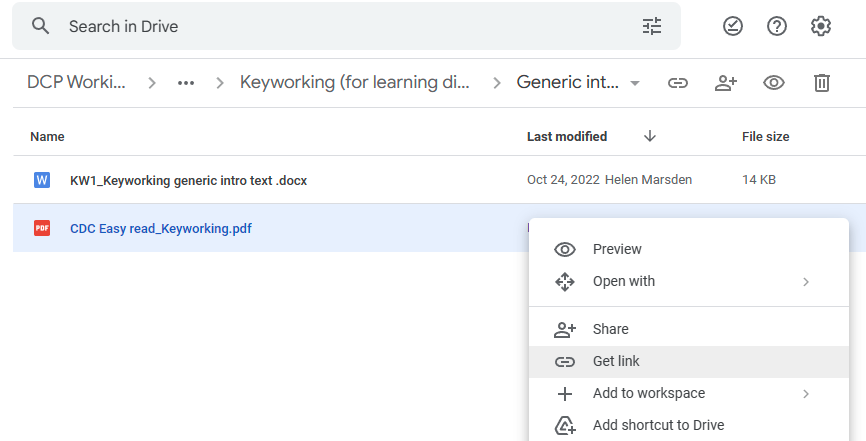This screenshot has height=441, width=866.
Task: Click the Search in Drive input field
Action: [340, 27]
